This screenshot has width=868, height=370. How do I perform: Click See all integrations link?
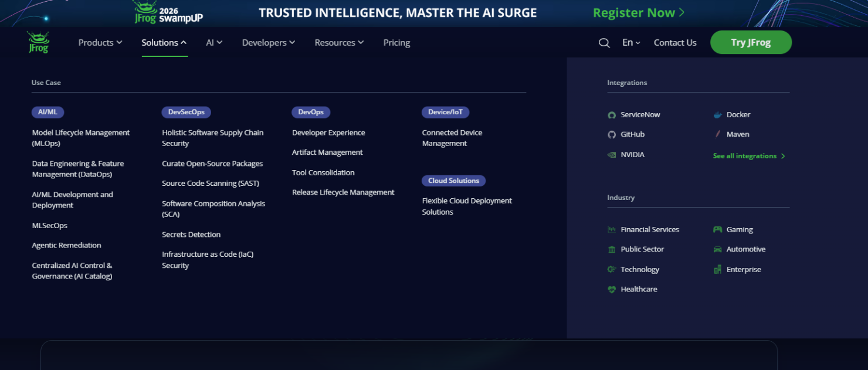pos(749,156)
